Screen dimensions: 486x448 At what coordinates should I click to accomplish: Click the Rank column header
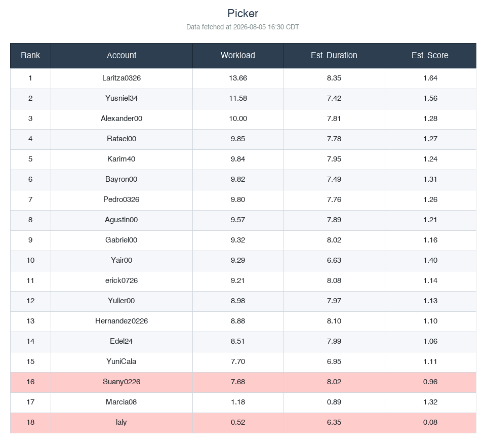coord(30,56)
